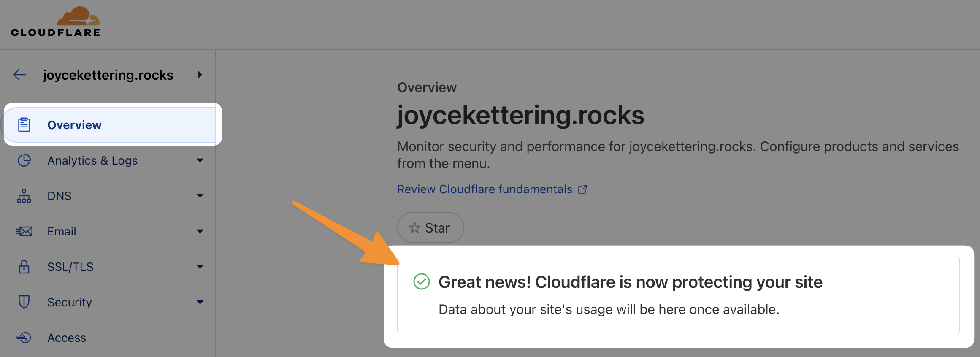
Task: Click the green checkmark icon in the notice
Action: [421, 281]
